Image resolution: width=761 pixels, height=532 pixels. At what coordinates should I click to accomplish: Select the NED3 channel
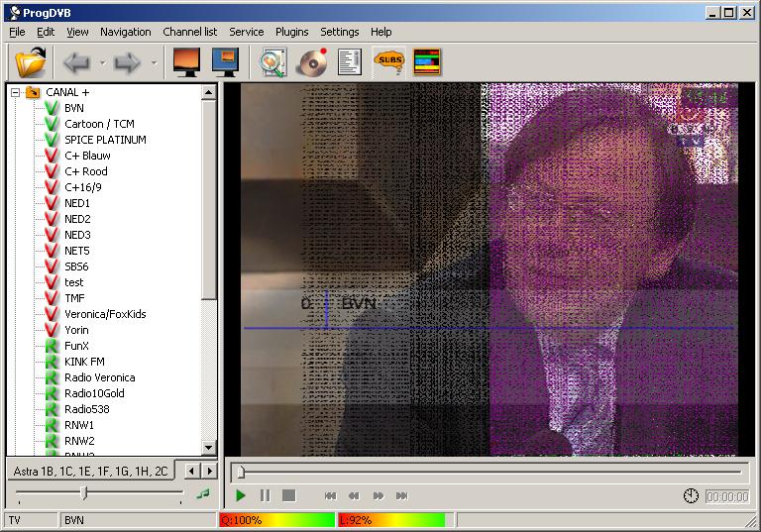pyautogui.click(x=77, y=235)
